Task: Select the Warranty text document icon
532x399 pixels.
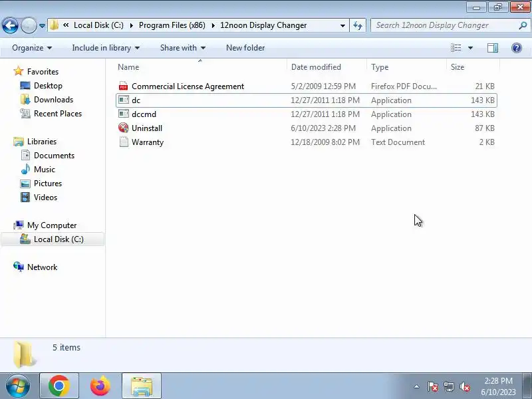Action: point(124,142)
